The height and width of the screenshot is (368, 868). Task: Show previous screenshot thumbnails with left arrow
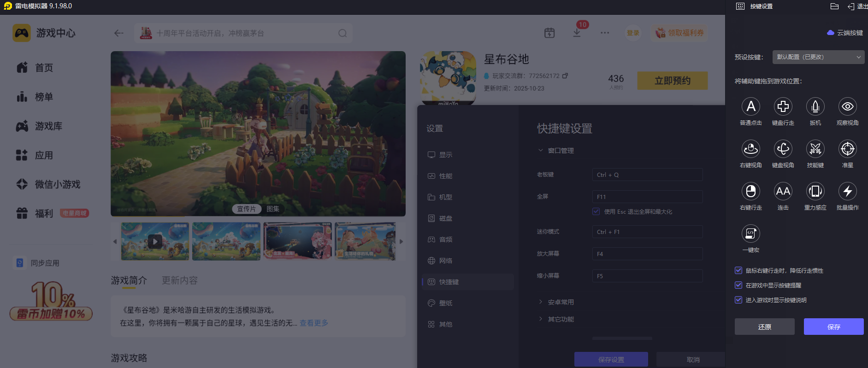pos(115,241)
